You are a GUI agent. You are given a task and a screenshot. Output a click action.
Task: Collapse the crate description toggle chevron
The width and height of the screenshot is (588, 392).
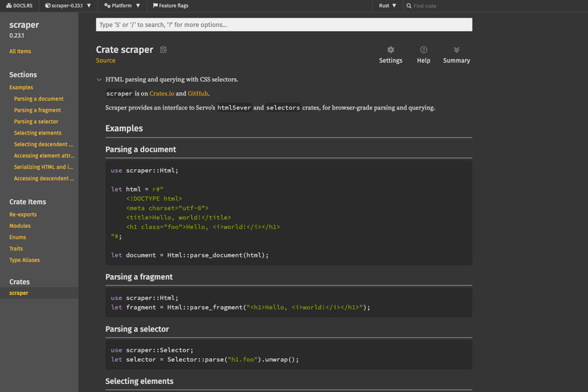point(99,79)
